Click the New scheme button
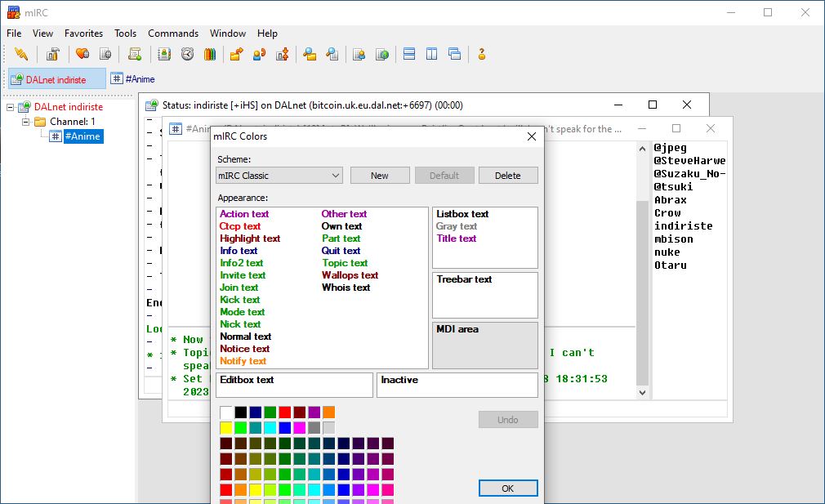This screenshot has height=504, width=825. click(x=379, y=175)
